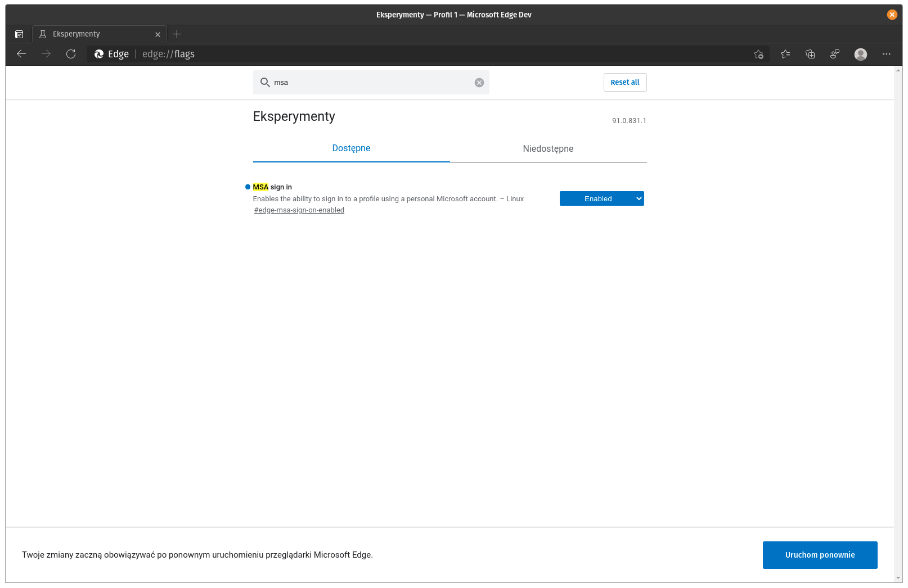908x588 pixels.
Task: Click the send feedback icon
Action: [835, 54]
